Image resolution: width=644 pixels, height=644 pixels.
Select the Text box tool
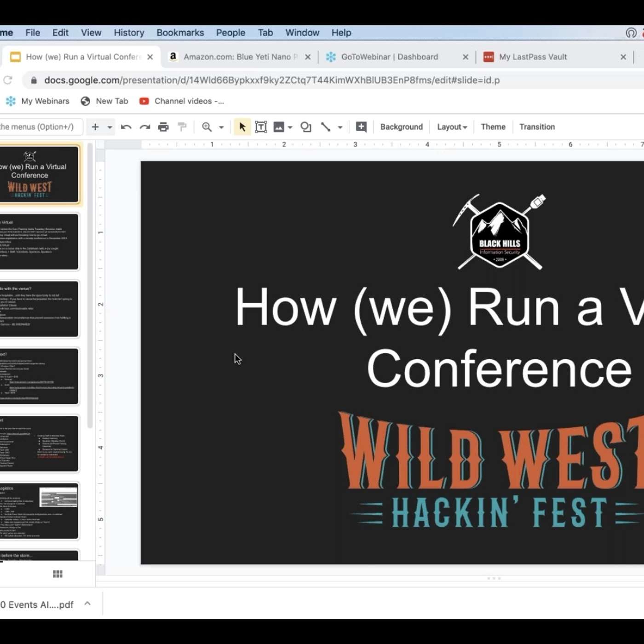click(261, 126)
